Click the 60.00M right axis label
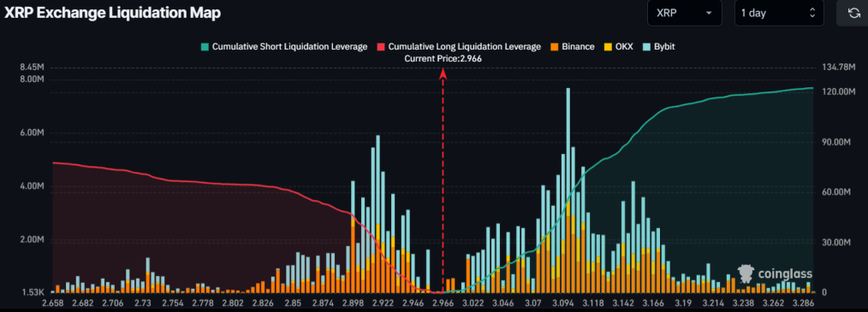 tap(837, 192)
